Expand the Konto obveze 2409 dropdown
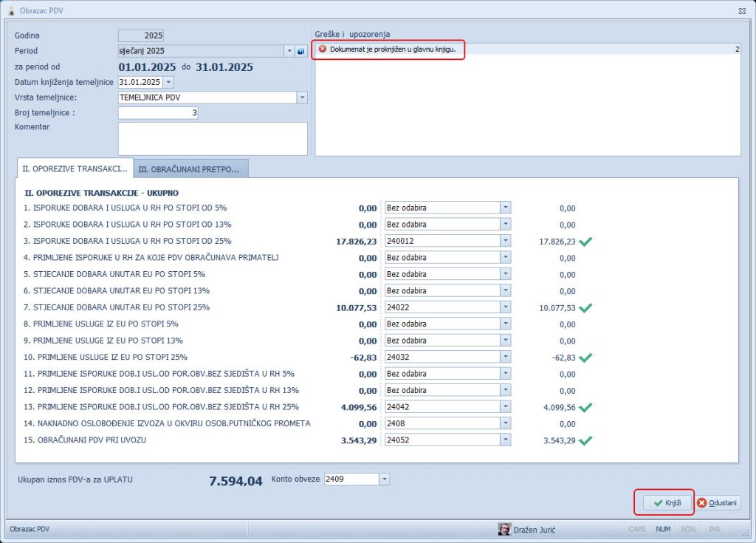The height and width of the screenshot is (543, 756). pyautogui.click(x=384, y=479)
